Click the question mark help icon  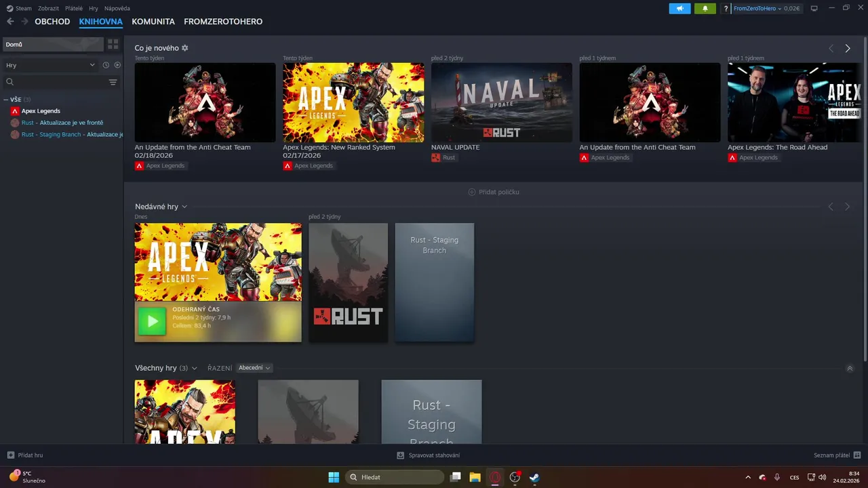726,9
